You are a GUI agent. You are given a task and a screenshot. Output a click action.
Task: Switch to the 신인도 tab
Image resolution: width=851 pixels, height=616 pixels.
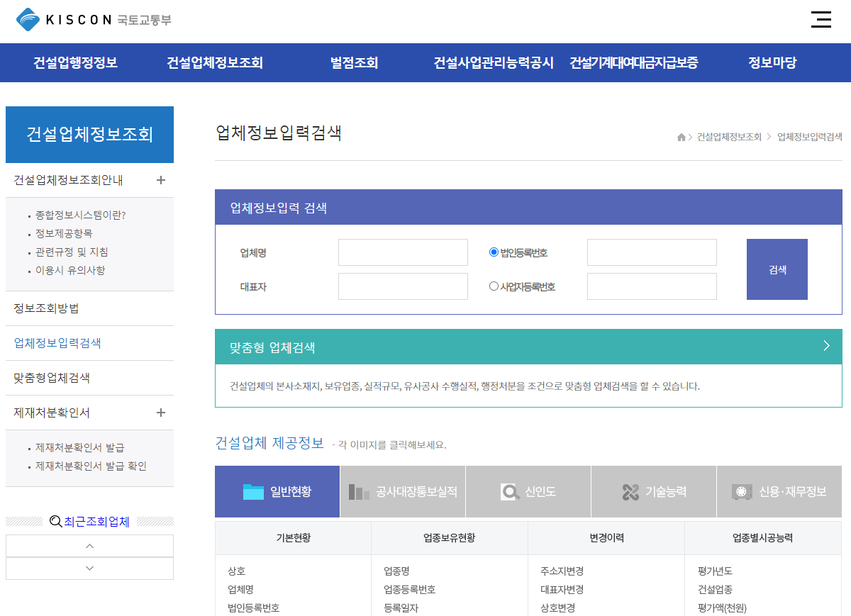coord(528,491)
